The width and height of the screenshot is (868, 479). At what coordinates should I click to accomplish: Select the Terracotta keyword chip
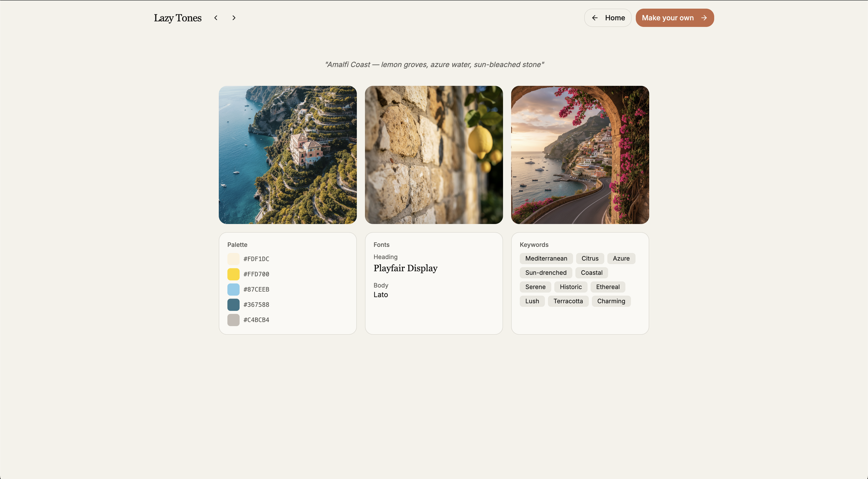pos(568,301)
